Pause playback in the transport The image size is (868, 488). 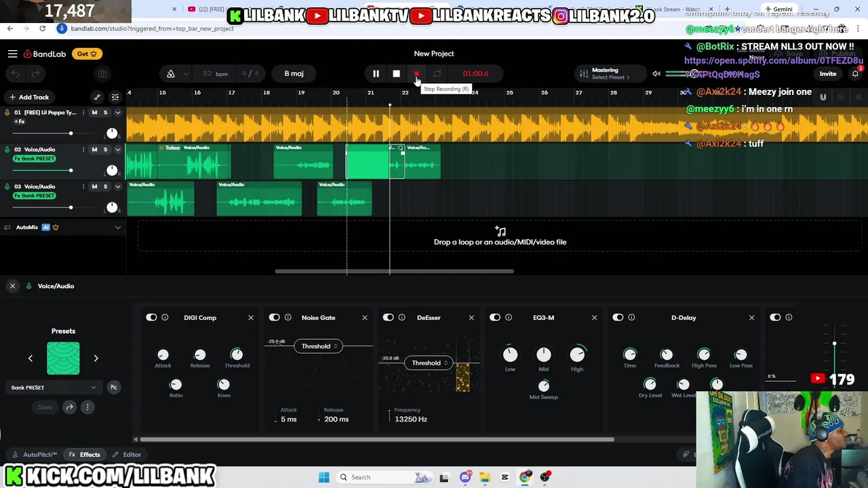[x=376, y=73]
